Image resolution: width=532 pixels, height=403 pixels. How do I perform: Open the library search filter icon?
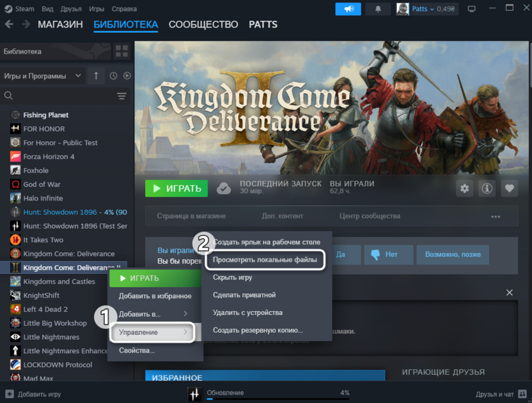point(121,95)
